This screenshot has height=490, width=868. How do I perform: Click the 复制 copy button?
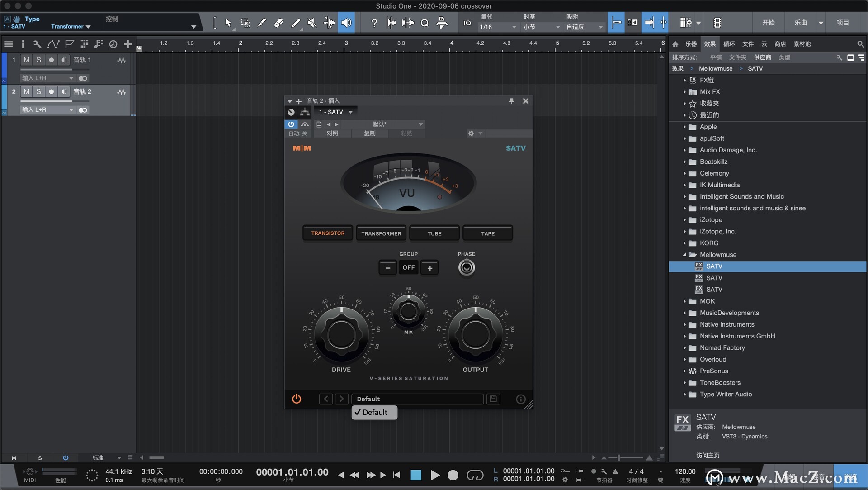(x=370, y=133)
